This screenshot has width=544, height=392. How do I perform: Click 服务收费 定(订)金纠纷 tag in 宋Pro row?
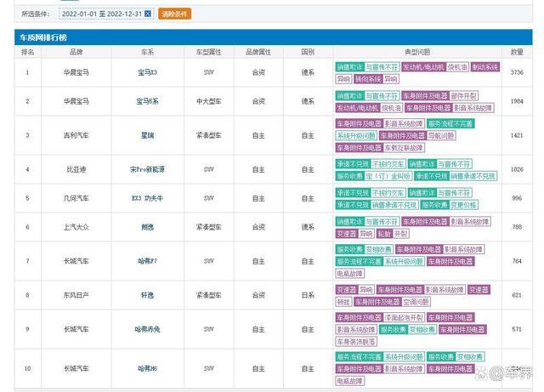tap(374, 176)
